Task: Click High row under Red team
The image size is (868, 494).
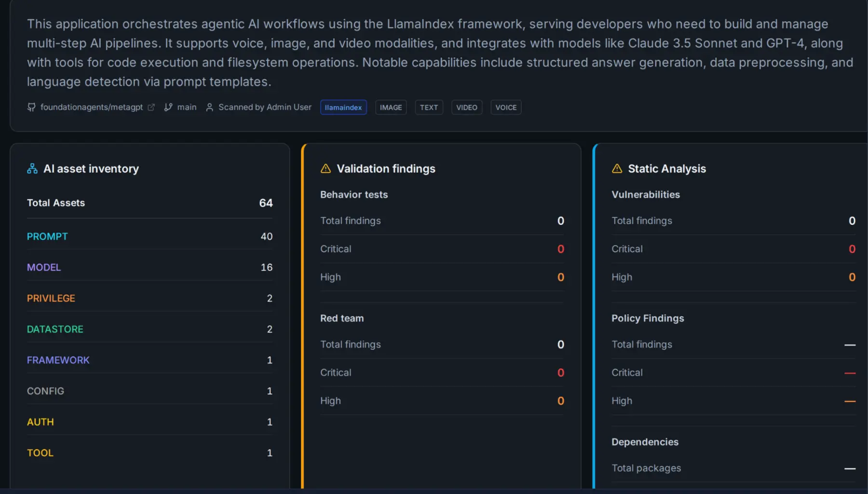Action: (x=442, y=401)
